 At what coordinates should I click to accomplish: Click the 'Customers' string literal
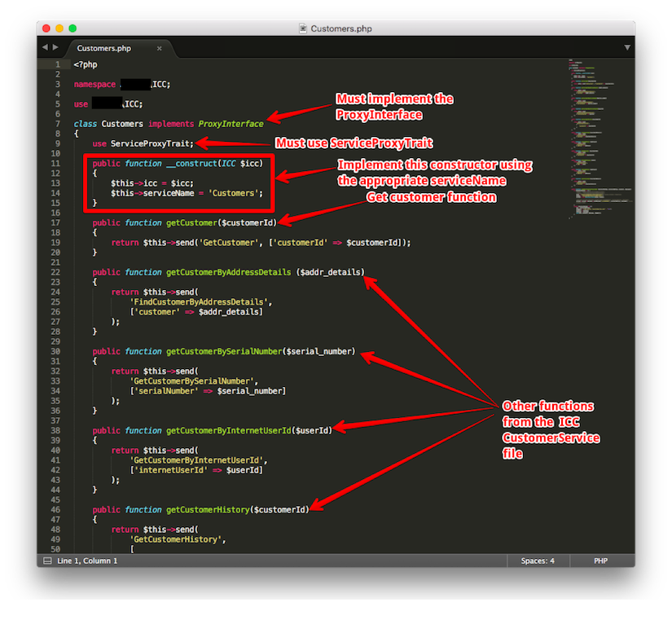tap(234, 193)
